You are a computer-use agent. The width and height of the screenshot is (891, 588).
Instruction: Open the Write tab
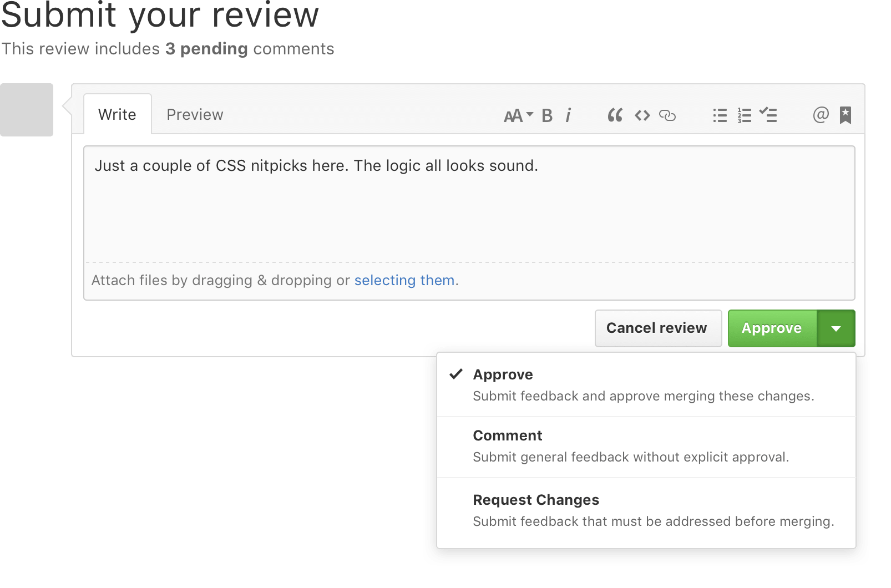[117, 114]
